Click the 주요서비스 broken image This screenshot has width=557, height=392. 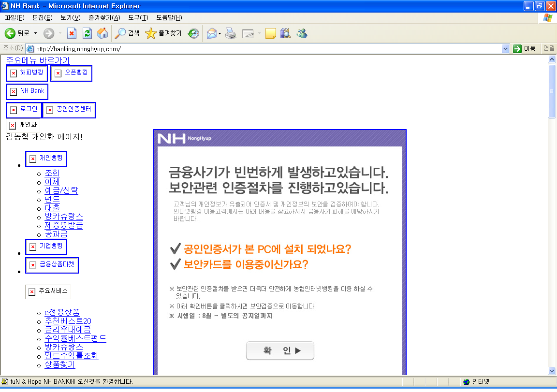48,291
